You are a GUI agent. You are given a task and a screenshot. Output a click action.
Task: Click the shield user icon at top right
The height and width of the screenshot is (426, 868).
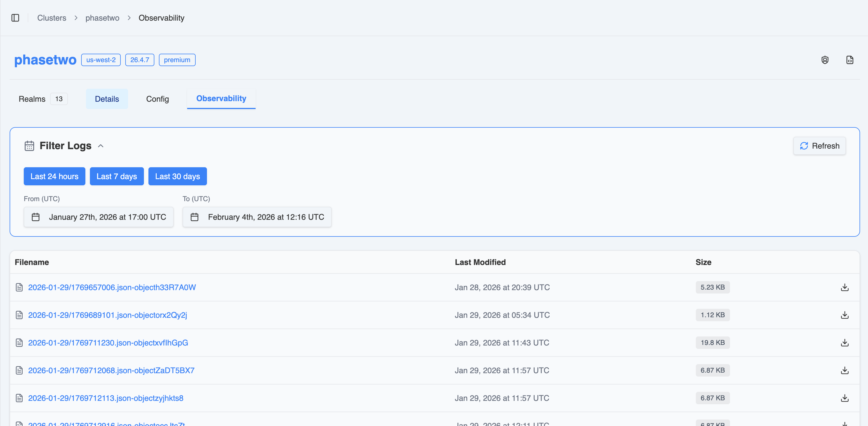click(x=824, y=60)
